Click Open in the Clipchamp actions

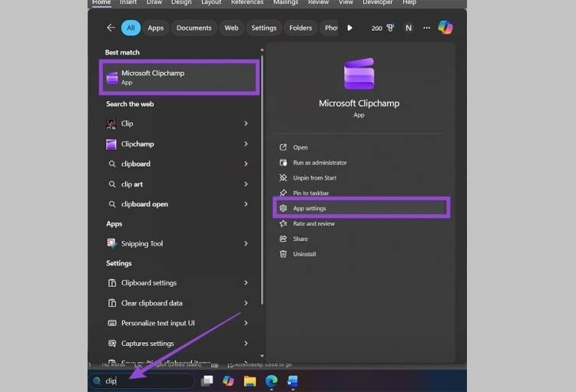tap(300, 147)
